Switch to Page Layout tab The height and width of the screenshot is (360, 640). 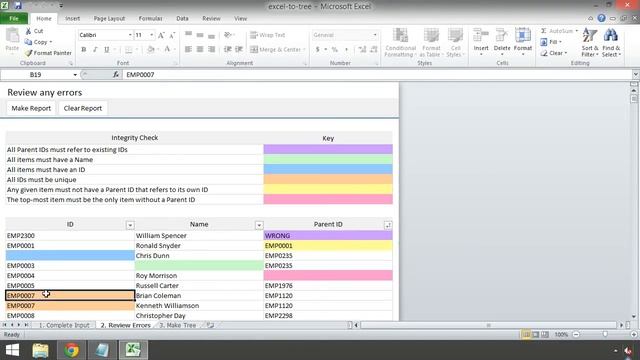[109, 18]
